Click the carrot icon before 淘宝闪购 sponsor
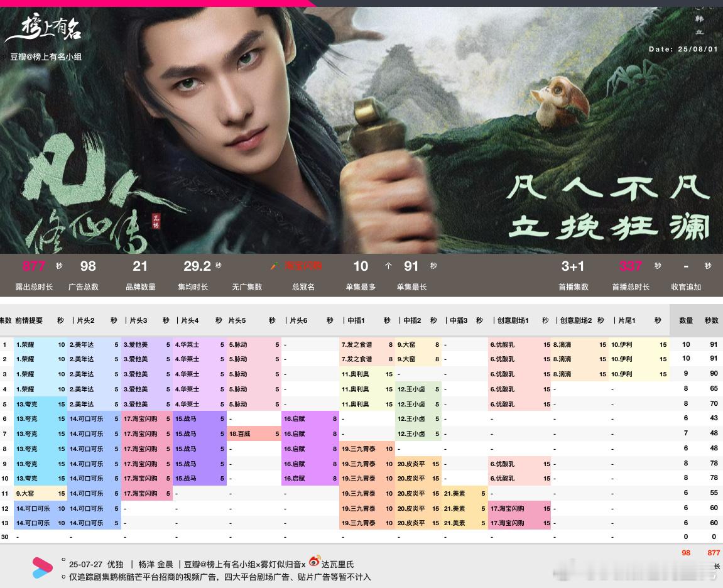The height and width of the screenshot is (588, 723). [275, 266]
